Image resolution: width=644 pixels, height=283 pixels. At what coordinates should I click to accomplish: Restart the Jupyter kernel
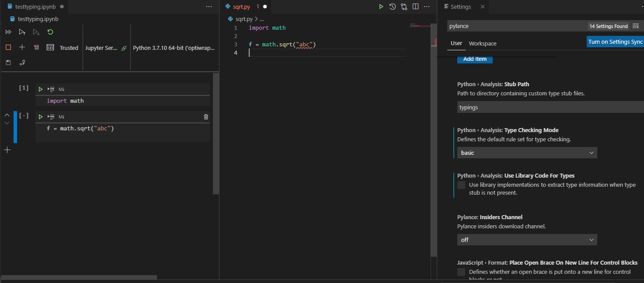coord(50,31)
